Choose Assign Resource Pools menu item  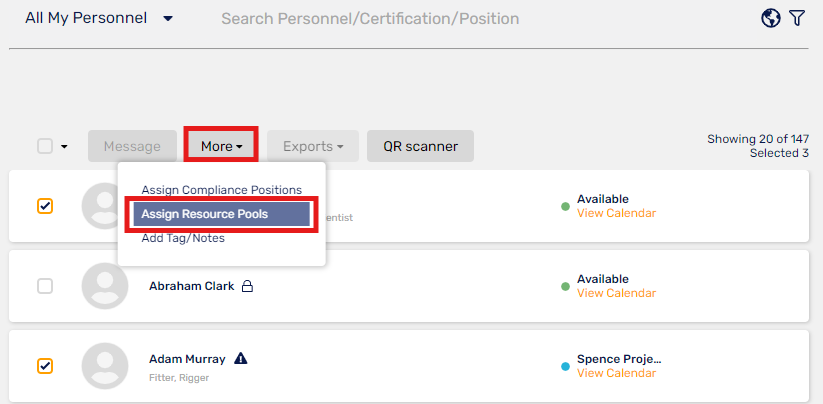tap(221, 214)
